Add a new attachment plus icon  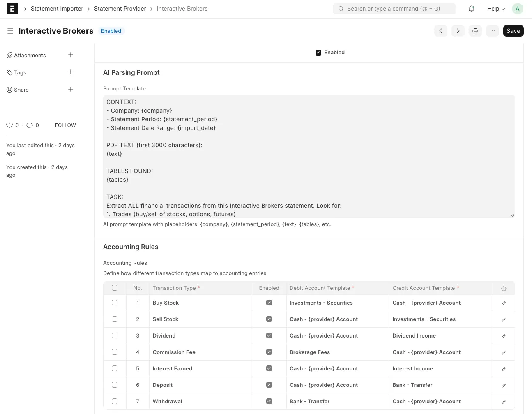(x=71, y=55)
